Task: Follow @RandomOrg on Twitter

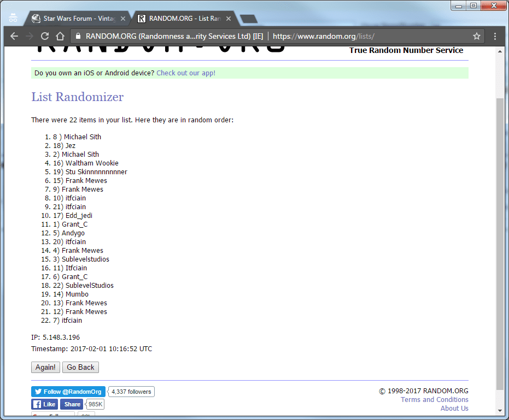Action: tap(68, 392)
